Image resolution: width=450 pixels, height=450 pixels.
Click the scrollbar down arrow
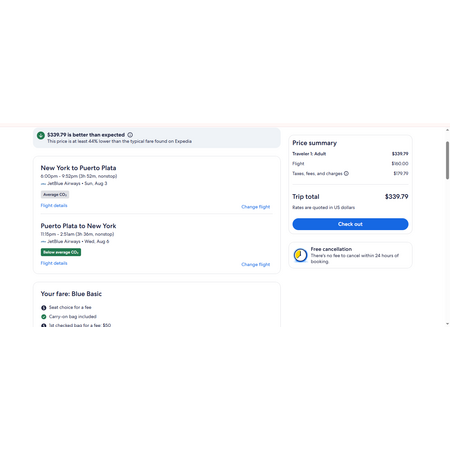pyautogui.click(x=447, y=324)
